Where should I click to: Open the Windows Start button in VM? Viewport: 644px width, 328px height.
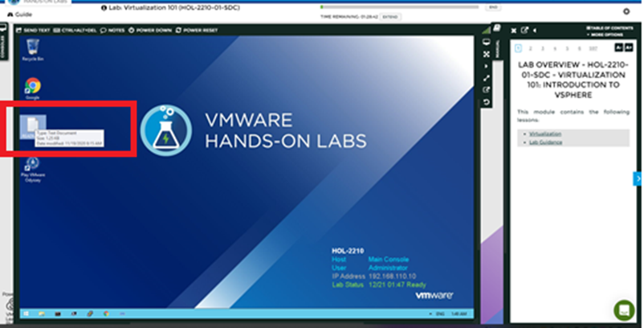(x=26, y=314)
